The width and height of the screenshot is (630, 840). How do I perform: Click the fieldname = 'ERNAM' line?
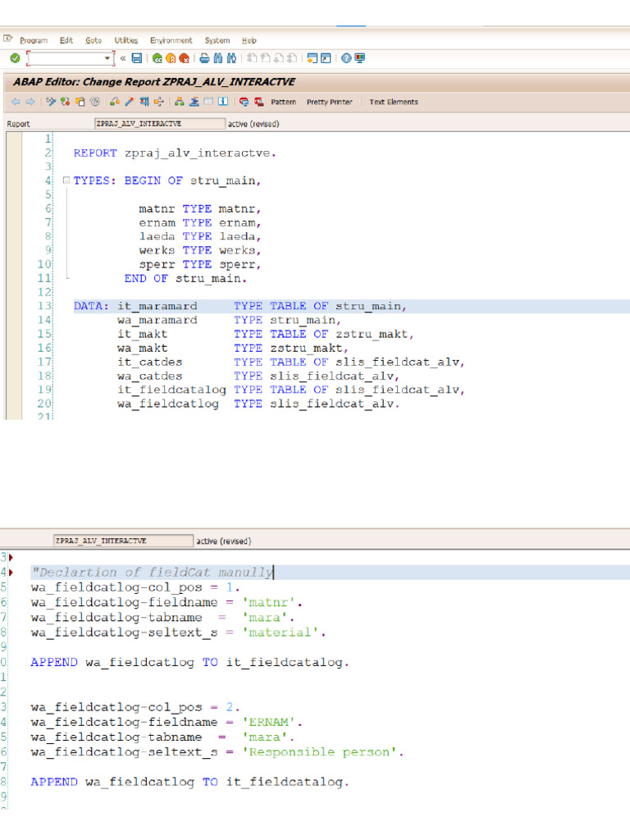pos(166,722)
